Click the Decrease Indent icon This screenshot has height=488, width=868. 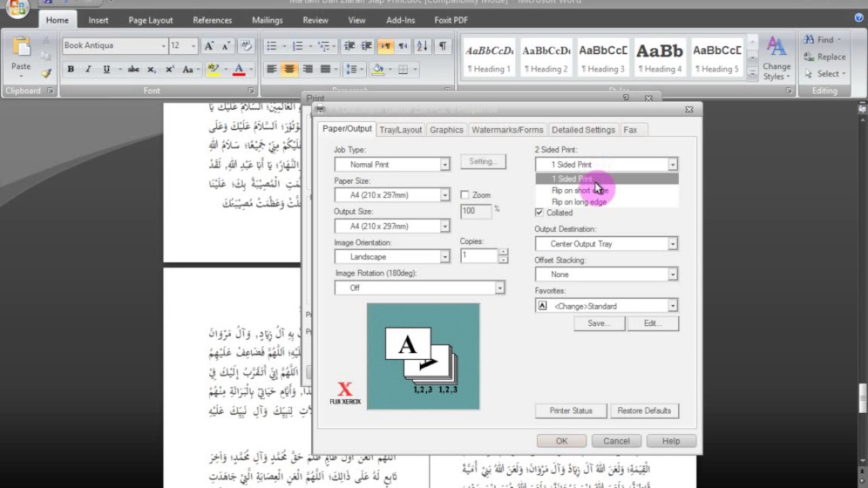(x=349, y=46)
